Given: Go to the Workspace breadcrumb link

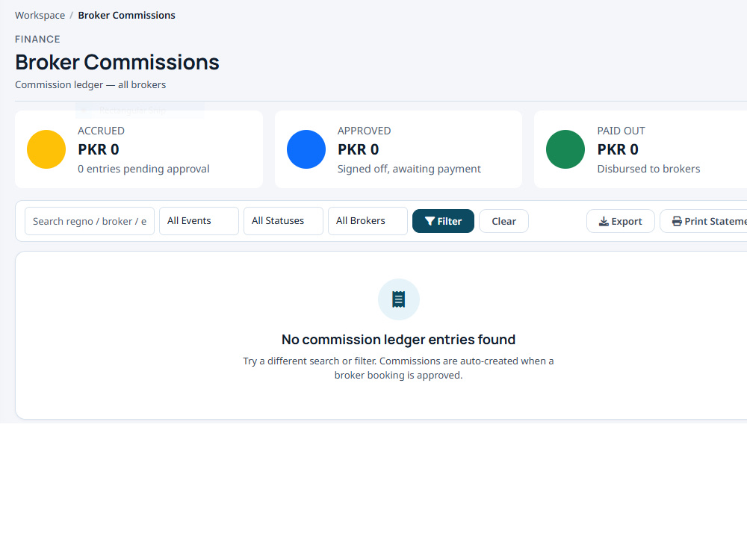Looking at the screenshot, I should (x=40, y=15).
